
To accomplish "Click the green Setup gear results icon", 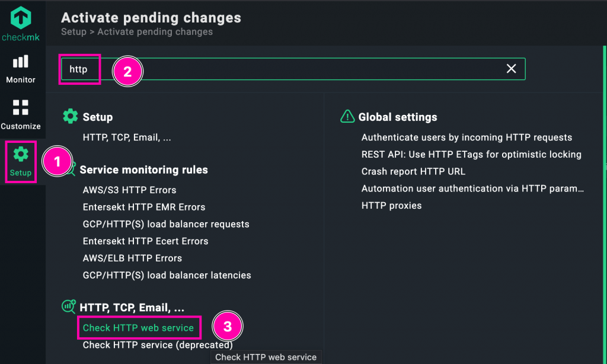I will point(71,117).
